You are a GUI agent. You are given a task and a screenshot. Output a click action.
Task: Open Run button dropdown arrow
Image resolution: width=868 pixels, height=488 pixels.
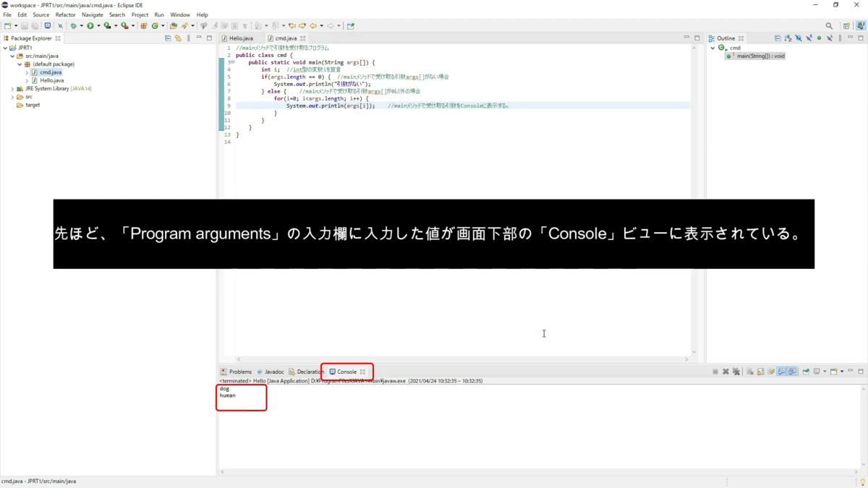tap(98, 26)
